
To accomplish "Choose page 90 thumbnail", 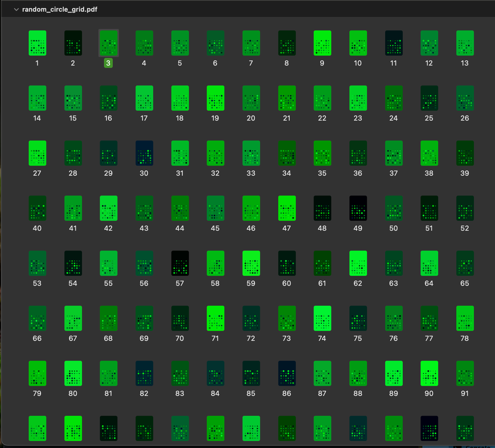I will (429, 374).
